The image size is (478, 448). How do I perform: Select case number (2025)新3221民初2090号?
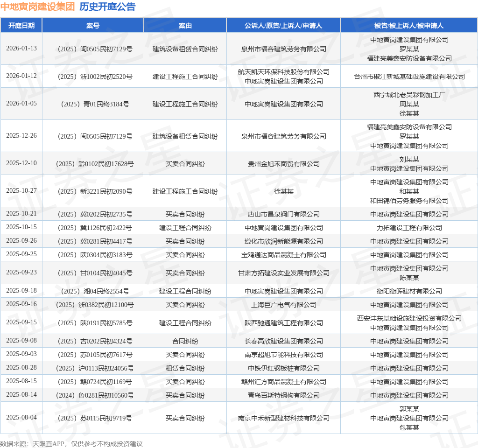[x=95, y=191]
